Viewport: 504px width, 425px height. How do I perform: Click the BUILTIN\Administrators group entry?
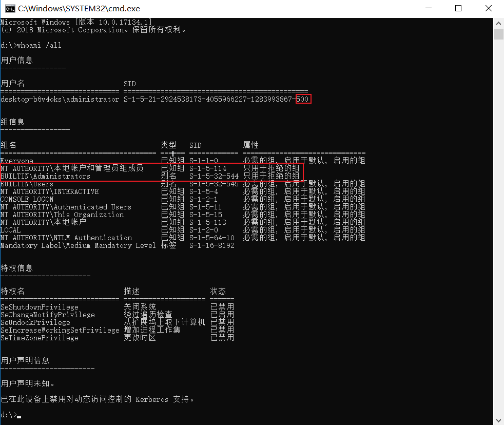[45, 176]
